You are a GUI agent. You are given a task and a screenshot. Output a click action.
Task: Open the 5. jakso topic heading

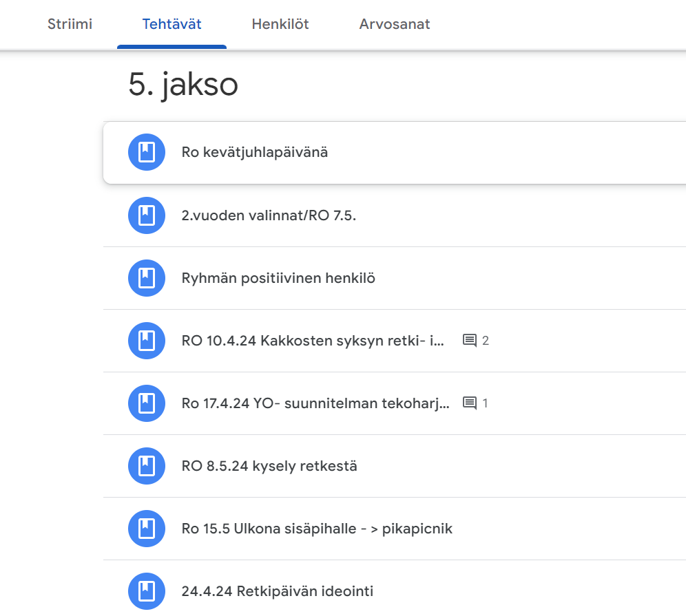point(183,84)
